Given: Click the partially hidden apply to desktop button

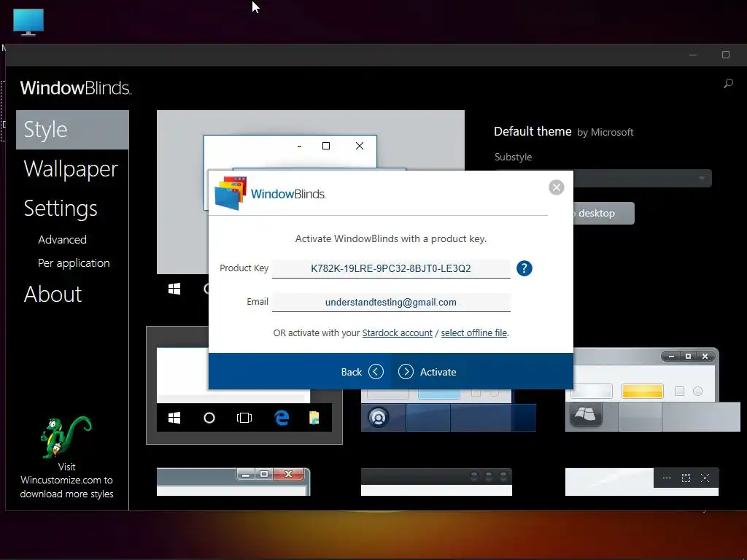Looking at the screenshot, I should coord(603,214).
